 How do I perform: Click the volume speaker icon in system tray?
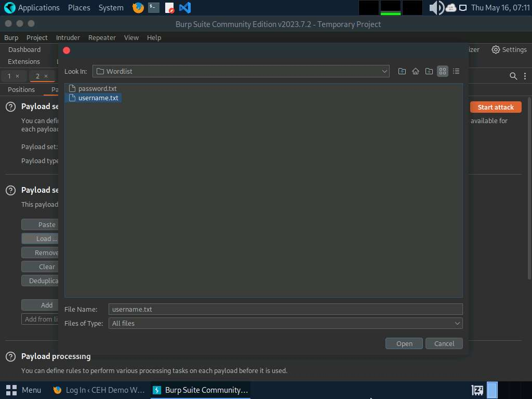(x=435, y=8)
